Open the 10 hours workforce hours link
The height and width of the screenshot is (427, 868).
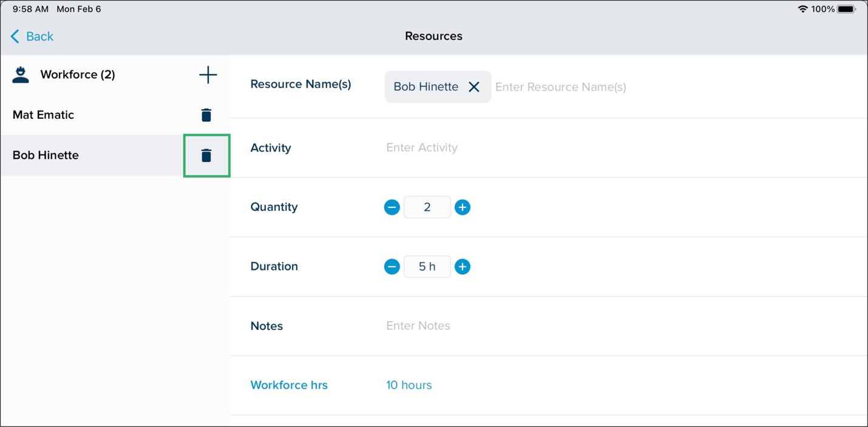pos(409,385)
